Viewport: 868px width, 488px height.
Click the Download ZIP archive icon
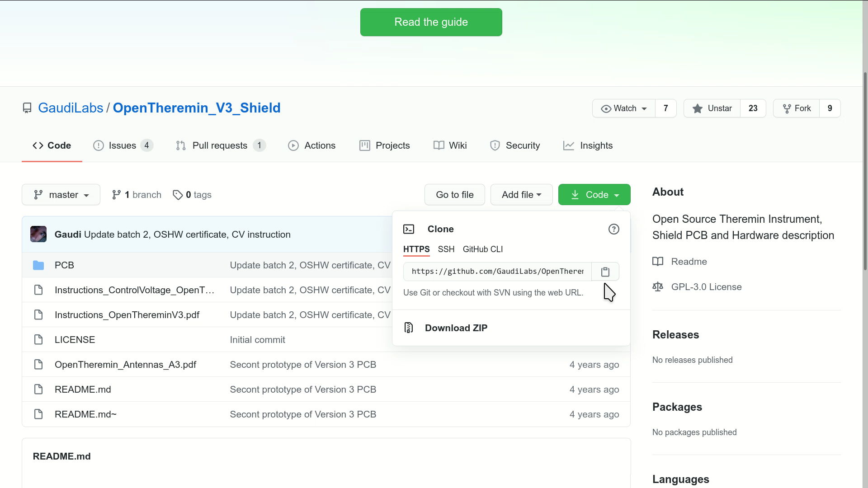pos(409,328)
